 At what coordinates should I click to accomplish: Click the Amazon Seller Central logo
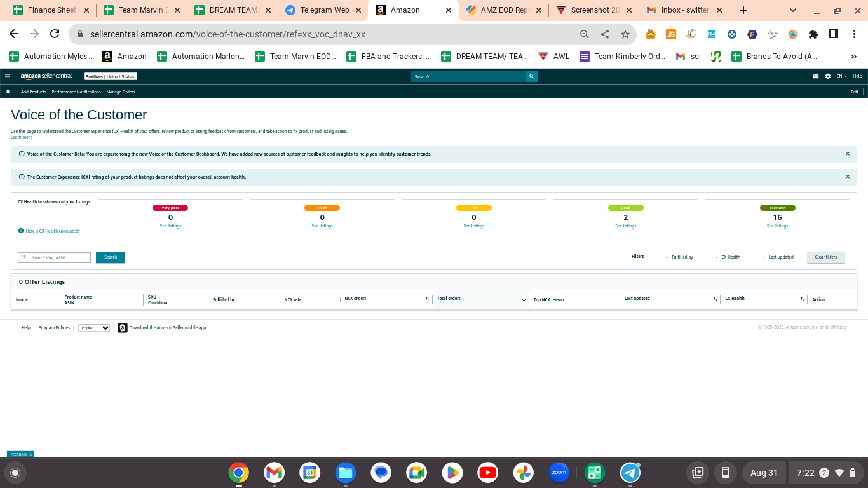coord(46,76)
